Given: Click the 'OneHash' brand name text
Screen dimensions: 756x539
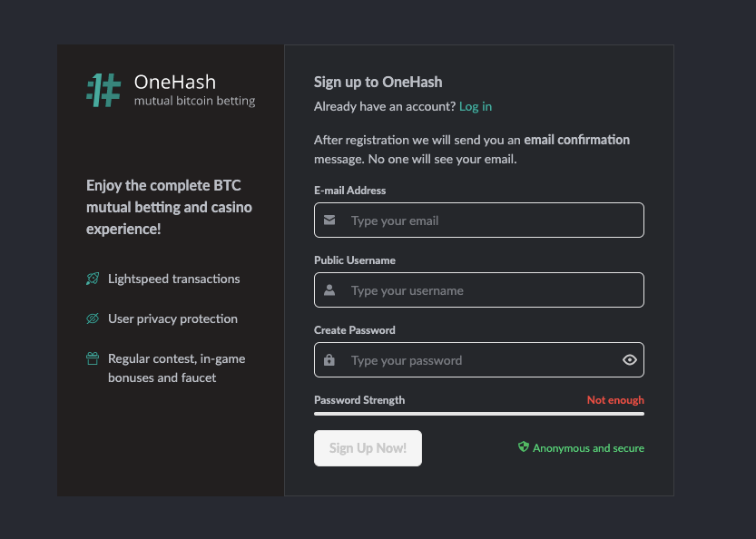Looking at the screenshot, I should [x=175, y=82].
